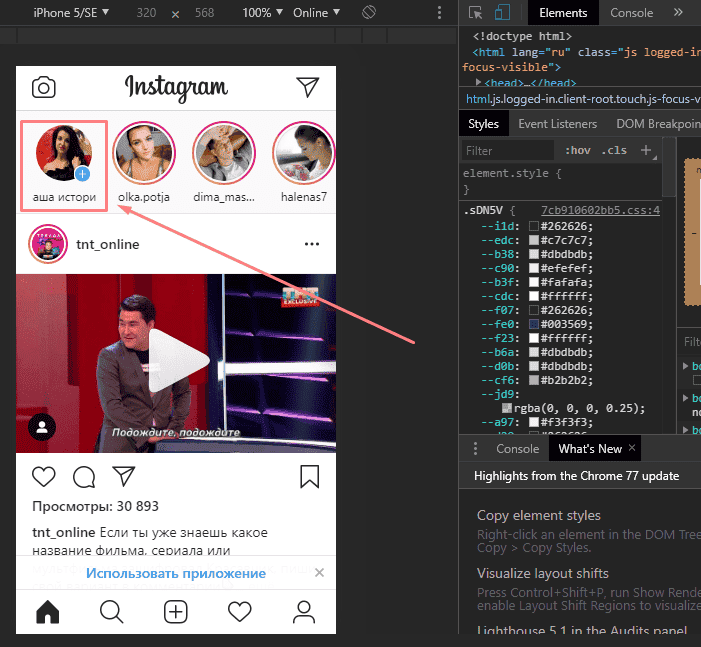Open the Online throttling dropdown
This screenshot has height=647, width=701.
[316, 13]
